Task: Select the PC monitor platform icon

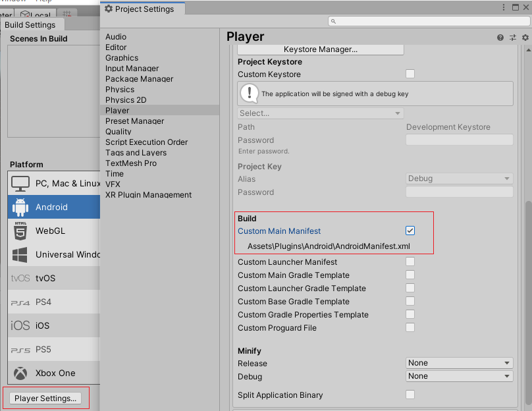Action: [x=20, y=184]
